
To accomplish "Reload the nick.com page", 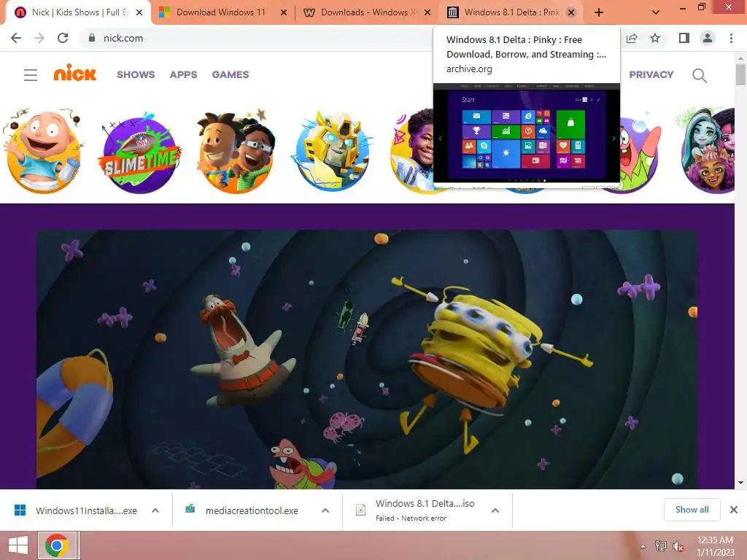I will pyautogui.click(x=63, y=38).
